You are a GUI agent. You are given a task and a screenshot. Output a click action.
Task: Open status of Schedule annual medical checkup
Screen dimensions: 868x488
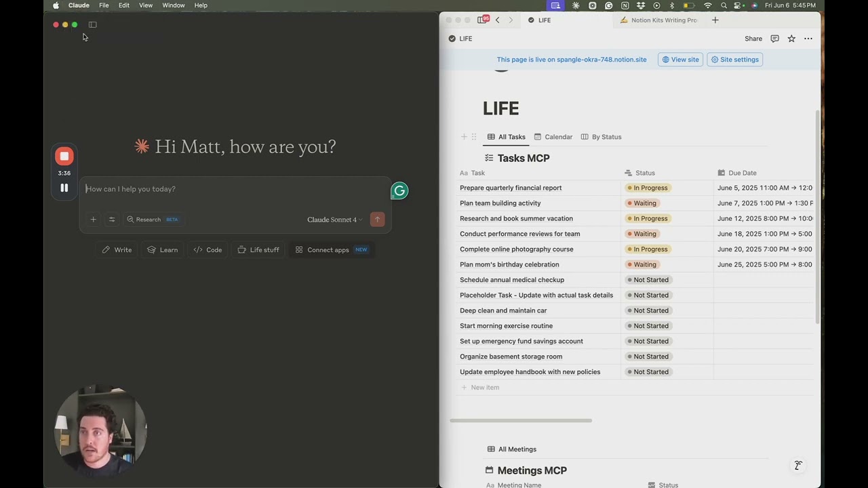648,280
